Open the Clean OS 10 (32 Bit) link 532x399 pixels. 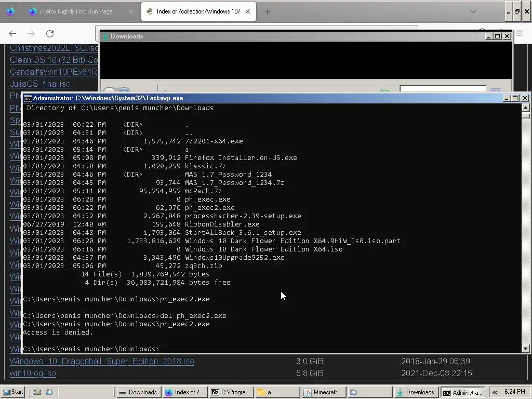point(54,60)
